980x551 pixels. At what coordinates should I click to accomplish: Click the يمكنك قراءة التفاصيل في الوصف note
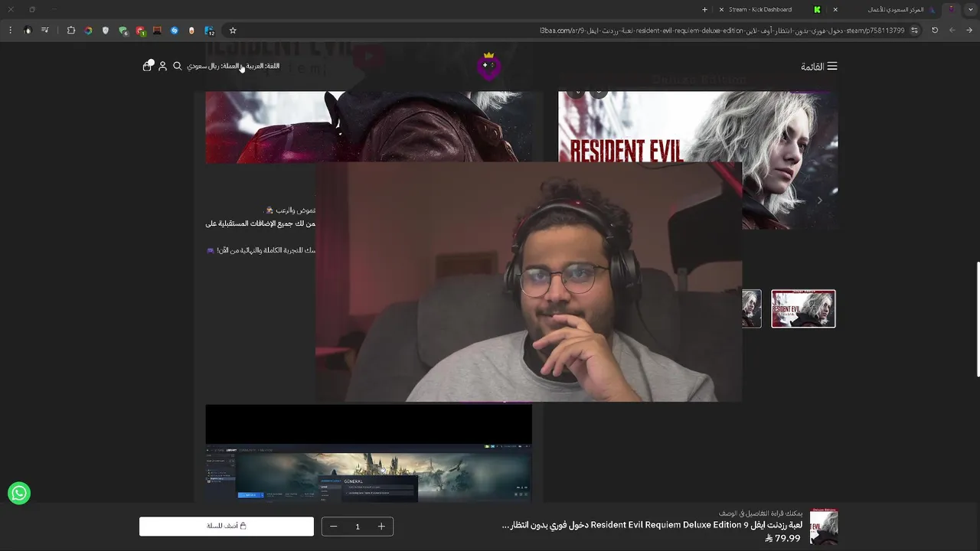click(761, 514)
